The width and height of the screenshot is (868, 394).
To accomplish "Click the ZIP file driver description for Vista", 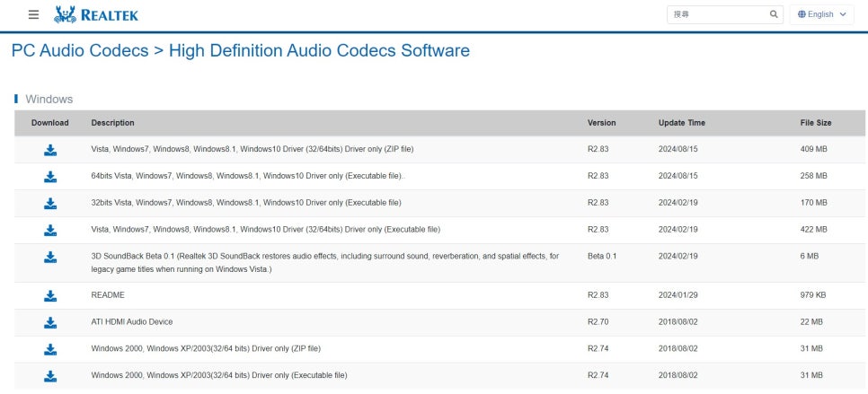I will [x=252, y=149].
